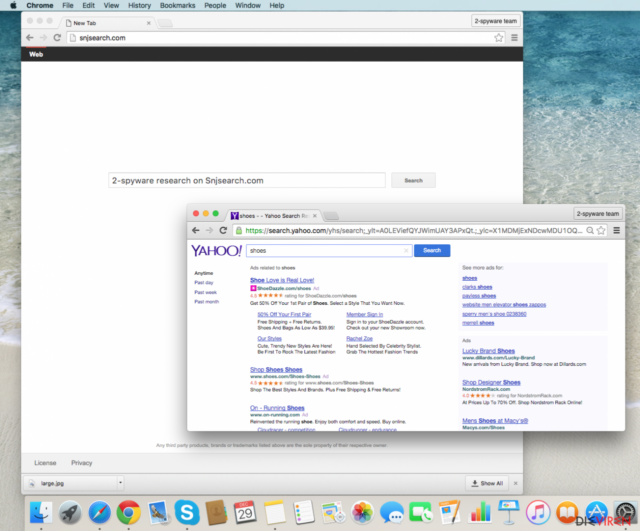Click the Web tab on the black bar
The height and width of the screenshot is (531, 640).
(36, 54)
